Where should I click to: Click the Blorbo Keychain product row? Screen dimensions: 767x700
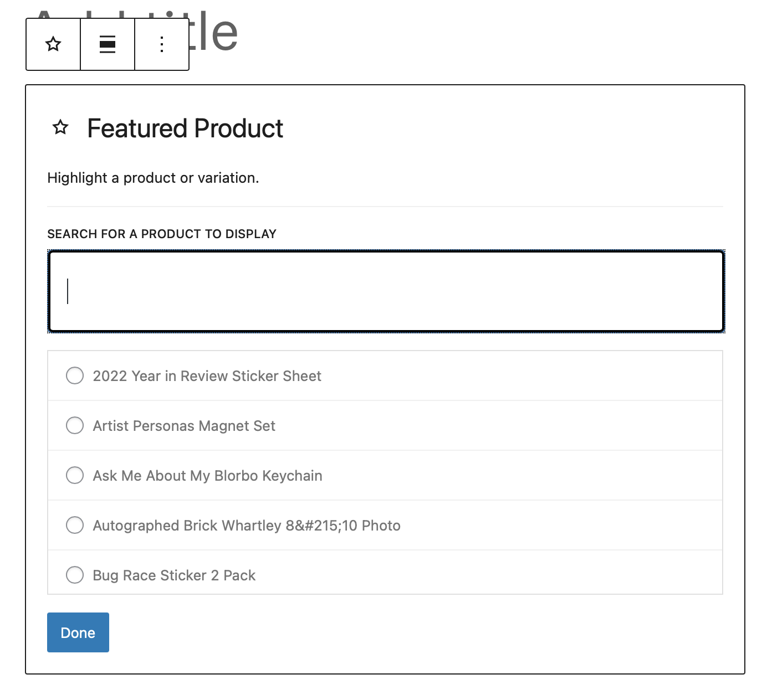pyautogui.click(x=207, y=475)
